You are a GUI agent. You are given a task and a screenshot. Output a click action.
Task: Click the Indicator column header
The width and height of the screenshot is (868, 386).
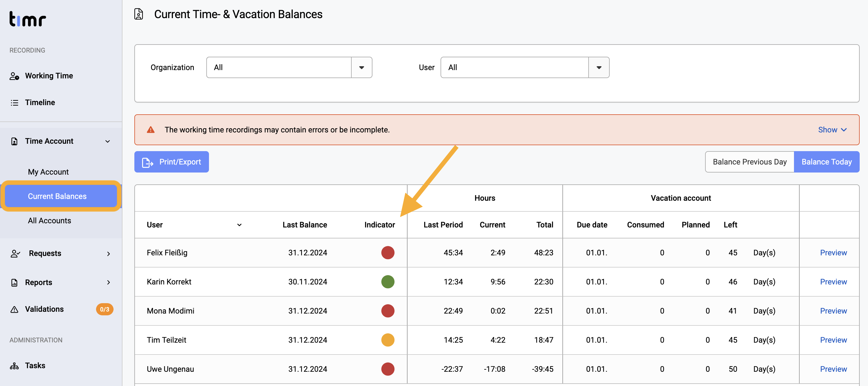[379, 225]
